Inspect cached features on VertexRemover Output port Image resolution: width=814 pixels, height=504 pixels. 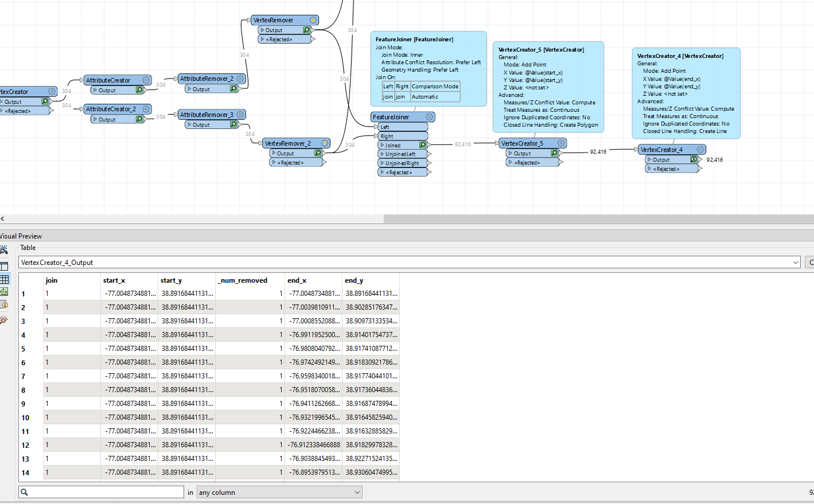pos(306,30)
